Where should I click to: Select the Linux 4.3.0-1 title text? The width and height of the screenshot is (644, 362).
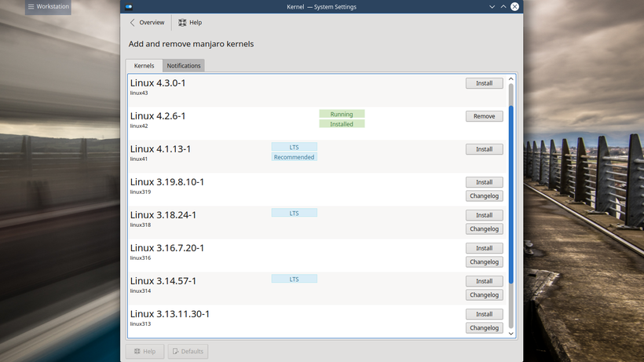tap(158, 83)
